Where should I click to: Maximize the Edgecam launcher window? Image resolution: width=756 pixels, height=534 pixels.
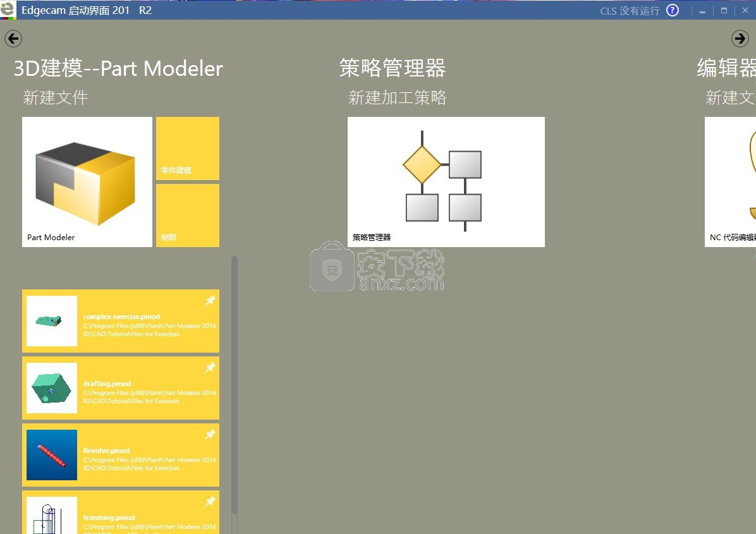(724, 11)
